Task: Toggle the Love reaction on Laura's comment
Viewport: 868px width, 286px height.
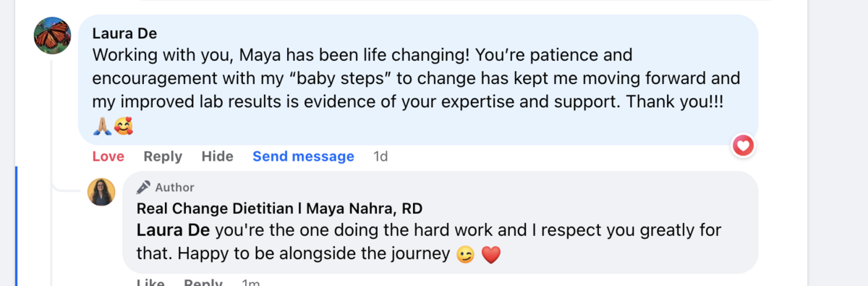Action: pyautogui.click(x=109, y=156)
